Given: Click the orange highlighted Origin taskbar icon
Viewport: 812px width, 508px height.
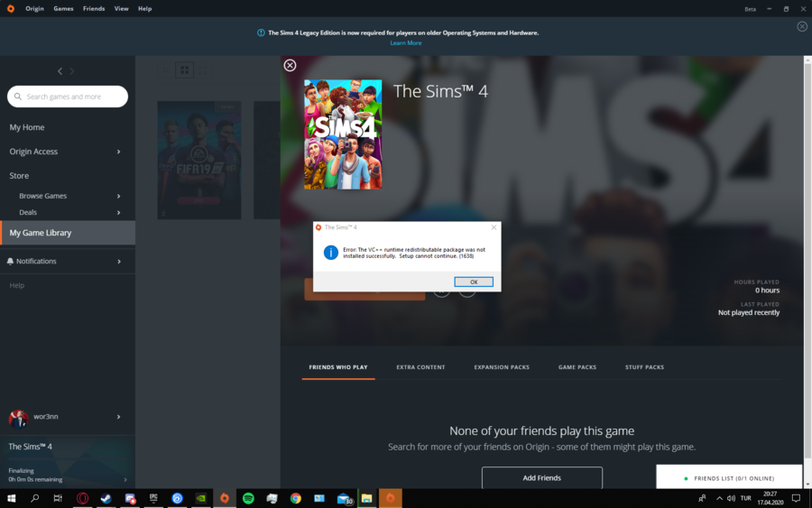Looking at the screenshot, I should 391,498.
